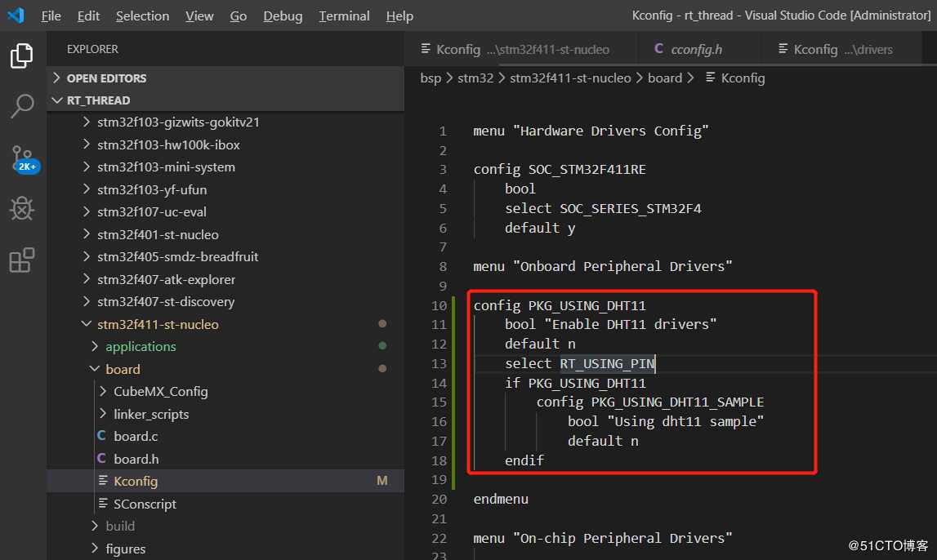
Task: Open the Search view icon
Action: coord(22,105)
